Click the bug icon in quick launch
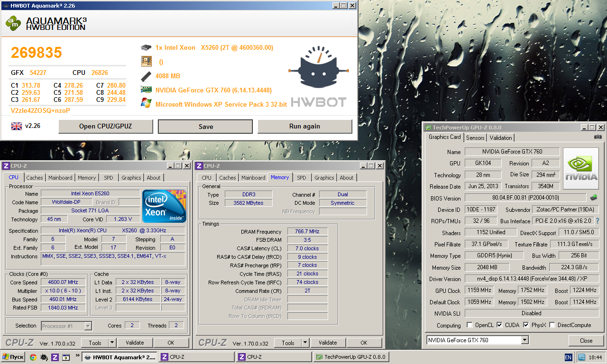This screenshot has width=607, height=364. click(44, 357)
